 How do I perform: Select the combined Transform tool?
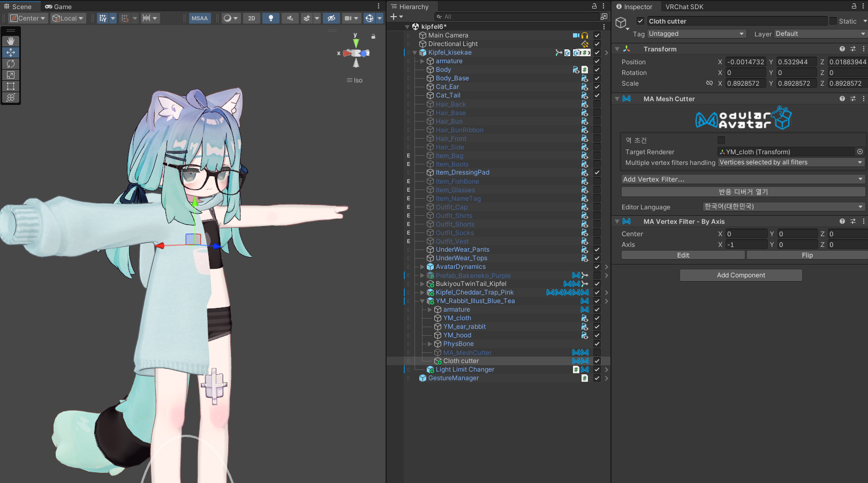point(11,97)
